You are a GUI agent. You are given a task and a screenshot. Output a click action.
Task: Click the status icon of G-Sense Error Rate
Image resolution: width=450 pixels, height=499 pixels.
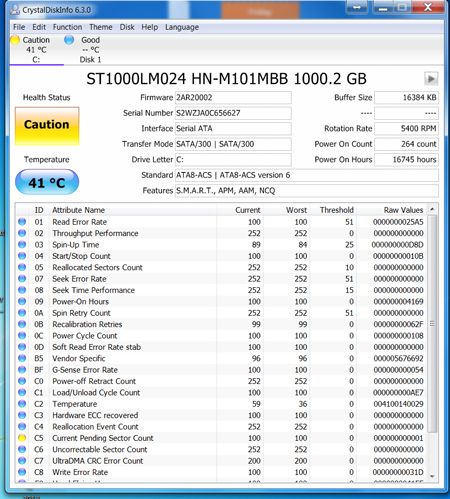pos(22,370)
